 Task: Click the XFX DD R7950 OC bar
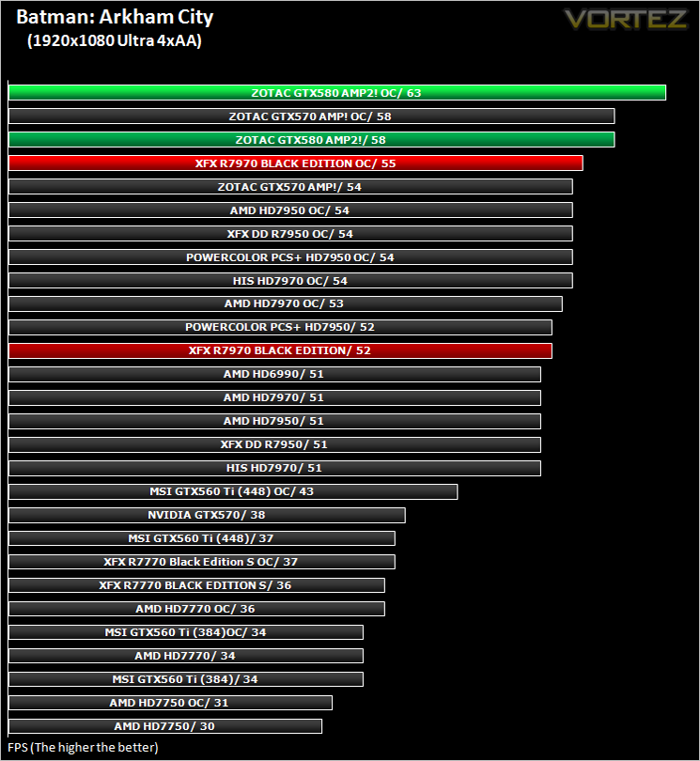tap(290, 233)
